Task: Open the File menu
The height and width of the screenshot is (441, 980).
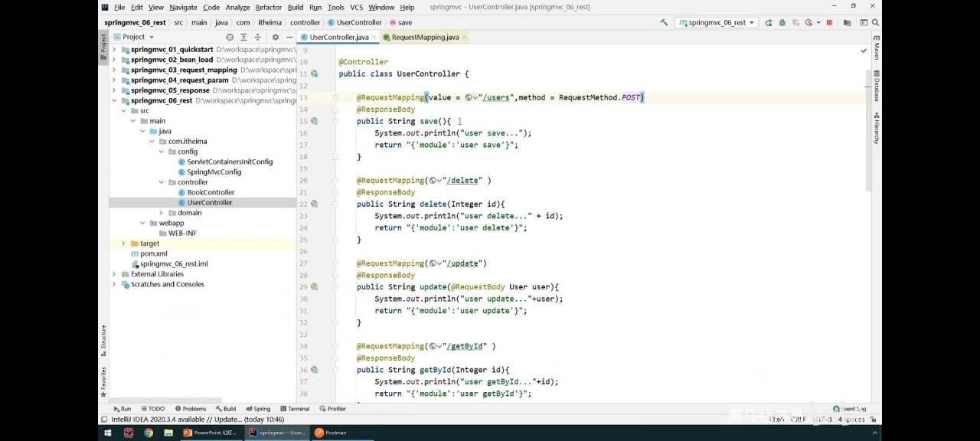Action: 119,7
